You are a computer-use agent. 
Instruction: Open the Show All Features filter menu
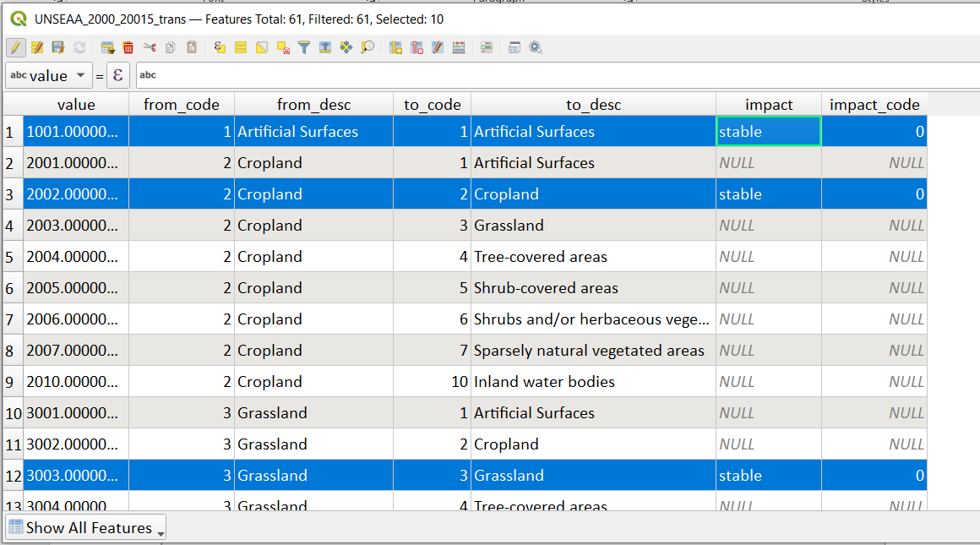(x=86, y=528)
